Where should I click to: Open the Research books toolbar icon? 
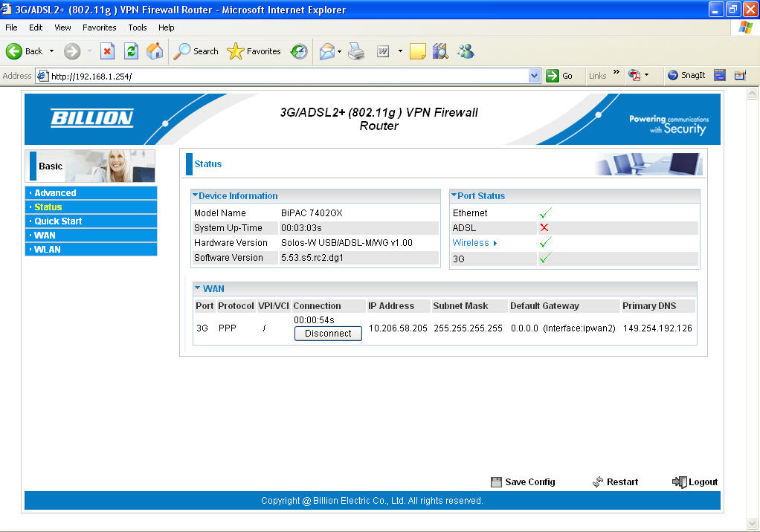pos(440,51)
